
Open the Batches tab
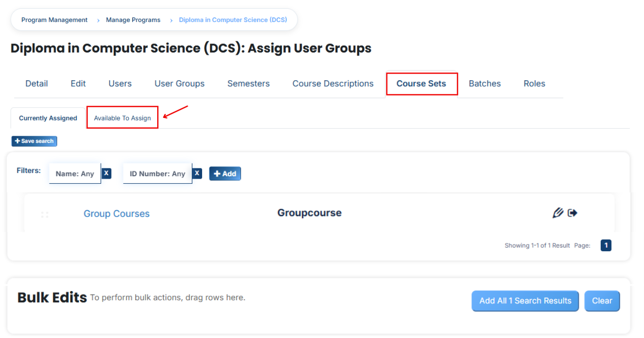pyautogui.click(x=485, y=84)
